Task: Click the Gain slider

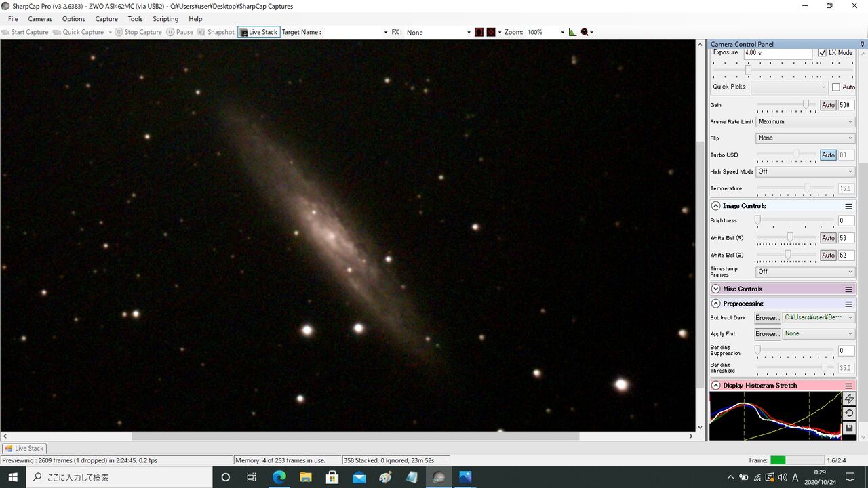Action: 787,105
